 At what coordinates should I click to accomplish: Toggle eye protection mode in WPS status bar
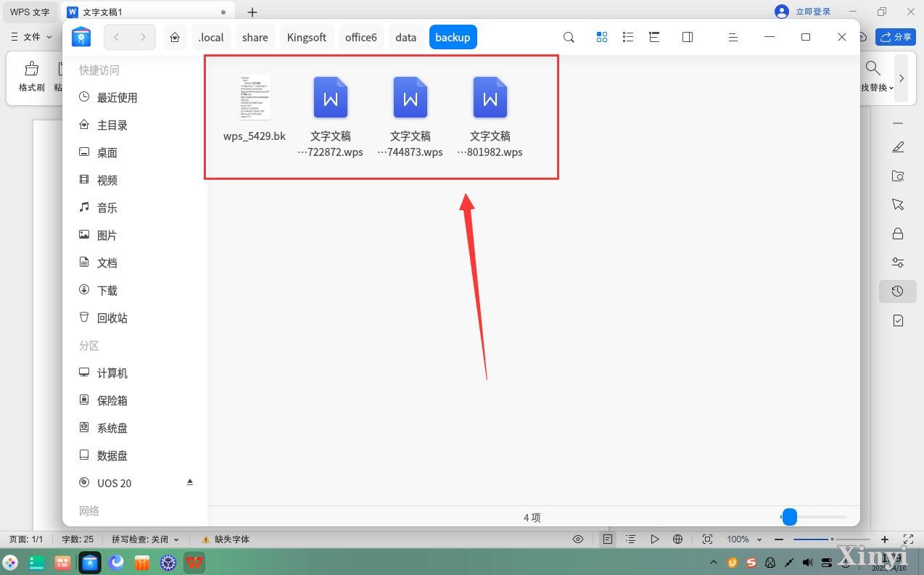click(x=578, y=539)
